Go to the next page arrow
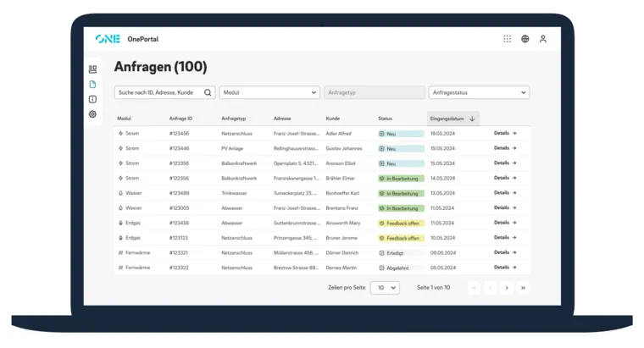This screenshot has height=348, width=644. pos(507,288)
